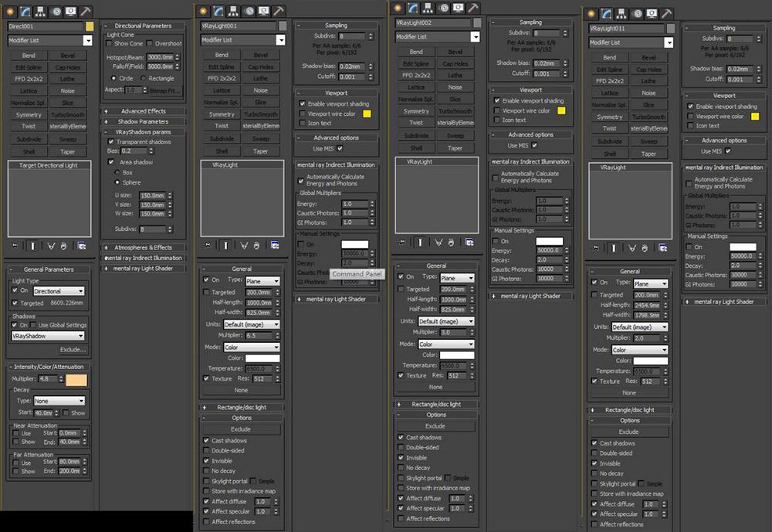This screenshot has height=532, width=772.
Task: Click TurboSmooth button in VRayLight011 panel
Action: (649, 117)
